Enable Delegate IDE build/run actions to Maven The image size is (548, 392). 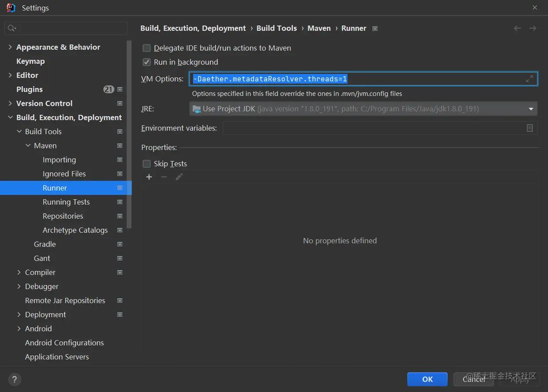pos(147,48)
